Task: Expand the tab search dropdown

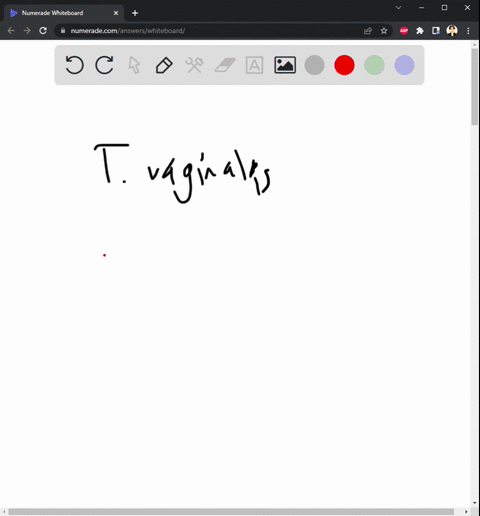Action: [x=398, y=8]
